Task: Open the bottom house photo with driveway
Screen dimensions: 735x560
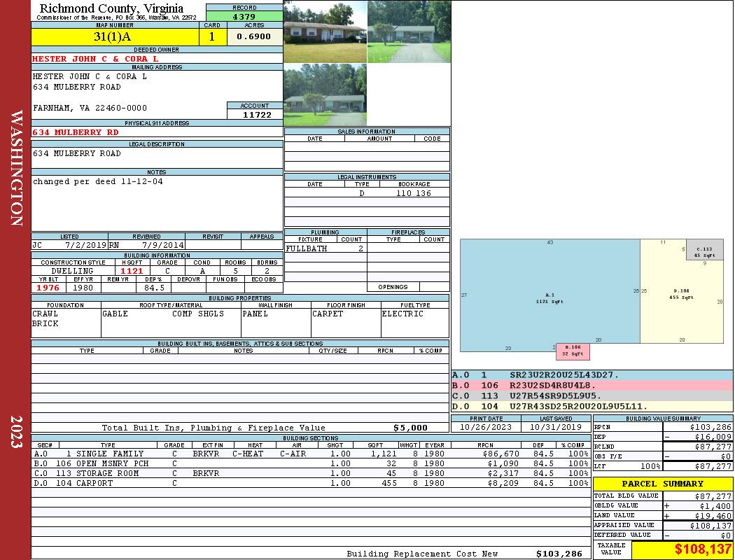Action: click(325, 95)
